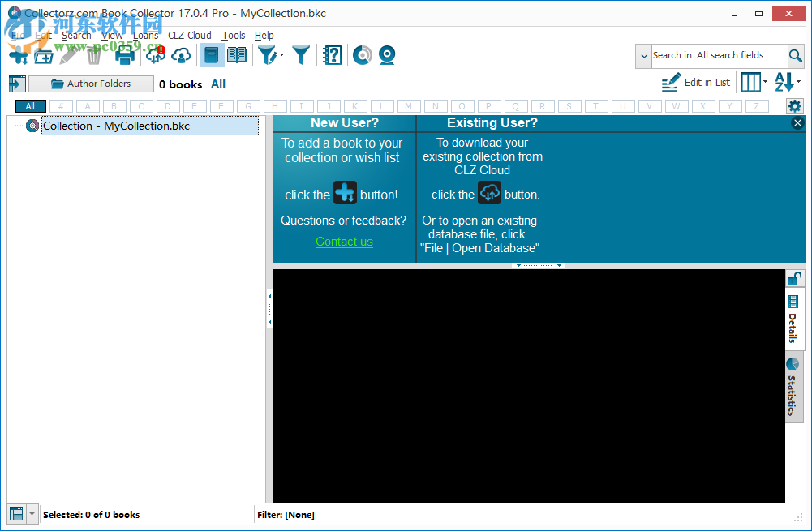Open the dropdown arrow next to filter editor

[x=281, y=55]
